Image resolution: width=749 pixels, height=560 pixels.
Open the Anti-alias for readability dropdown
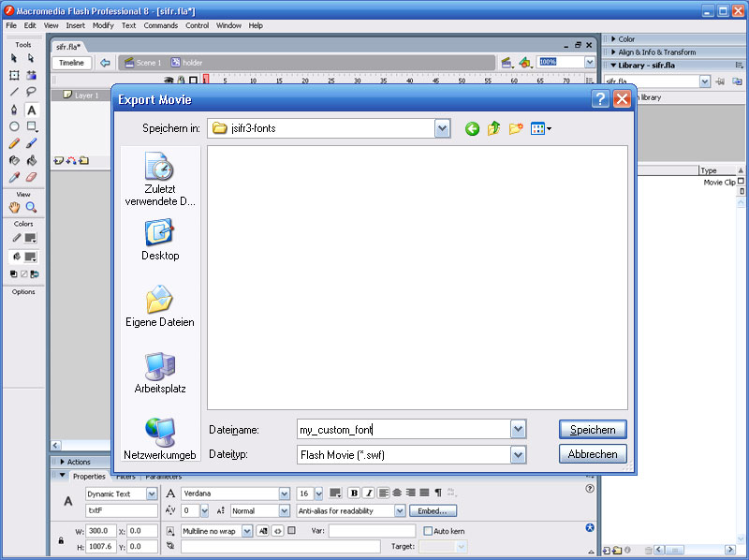400,510
